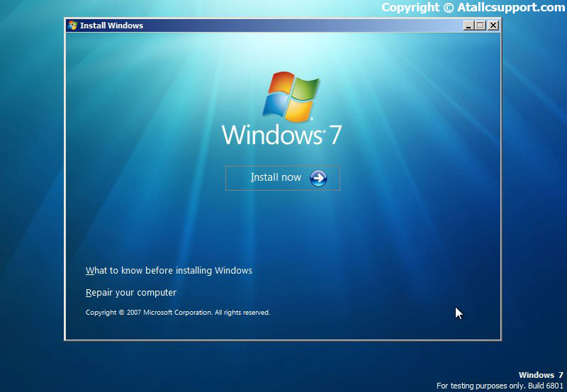Close the Install Windows window
The width and height of the screenshot is (567, 392).
pos(493,26)
